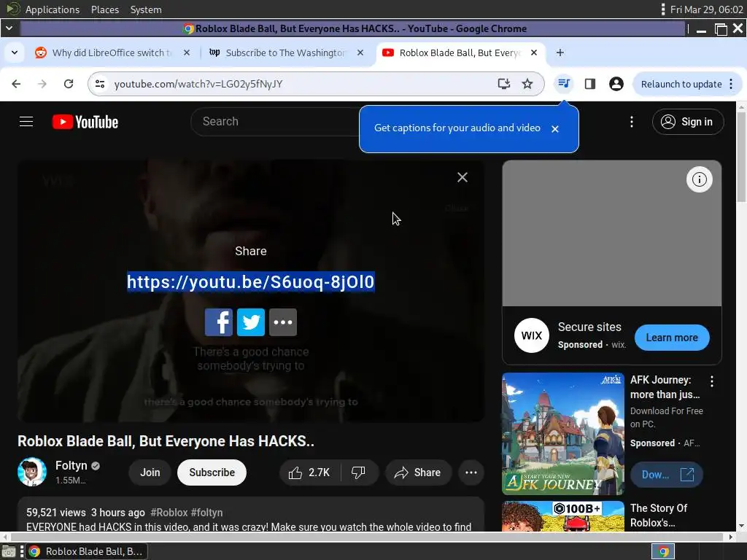The image size is (747, 560).
Task: Focus the YouTube Search field
Action: (276, 122)
